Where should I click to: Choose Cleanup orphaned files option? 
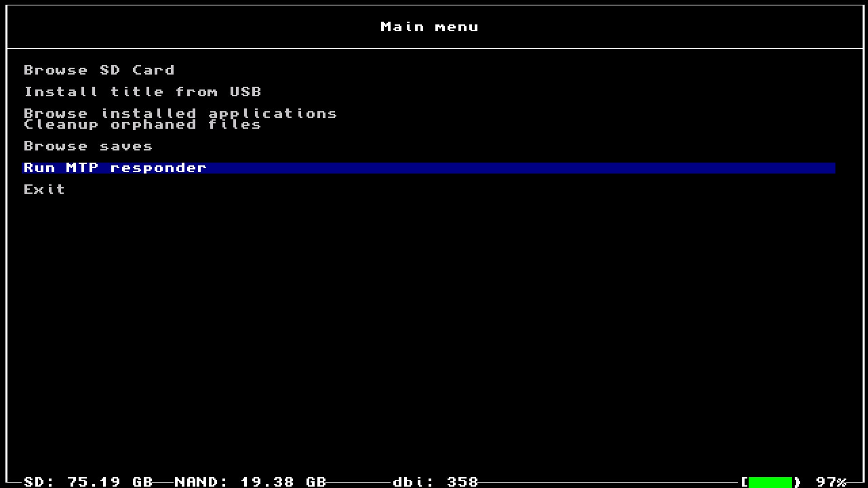[x=142, y=125]
